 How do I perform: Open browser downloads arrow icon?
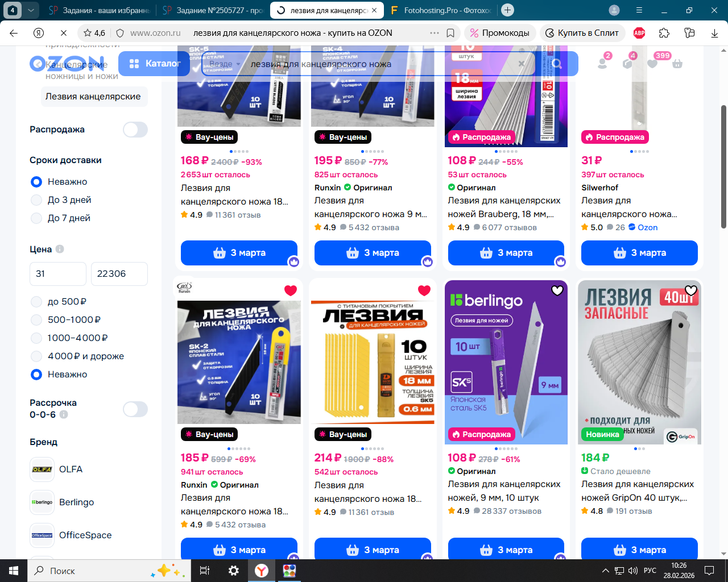point(714,33)
